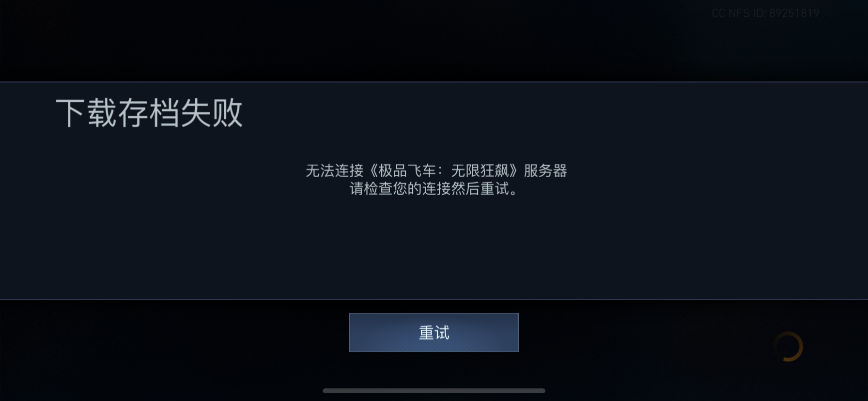Select the ID number 89251819
Screen dimensions: 868x401
pyautogui.click(x=794, y=13)
